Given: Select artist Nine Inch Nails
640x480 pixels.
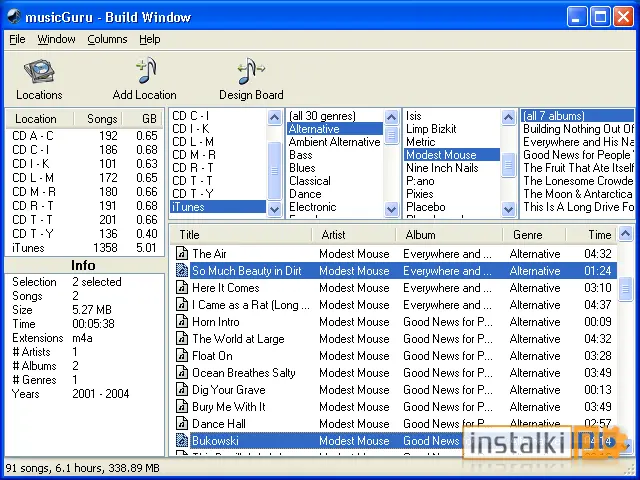Looking at the screenshot, I should click(452, 168).
